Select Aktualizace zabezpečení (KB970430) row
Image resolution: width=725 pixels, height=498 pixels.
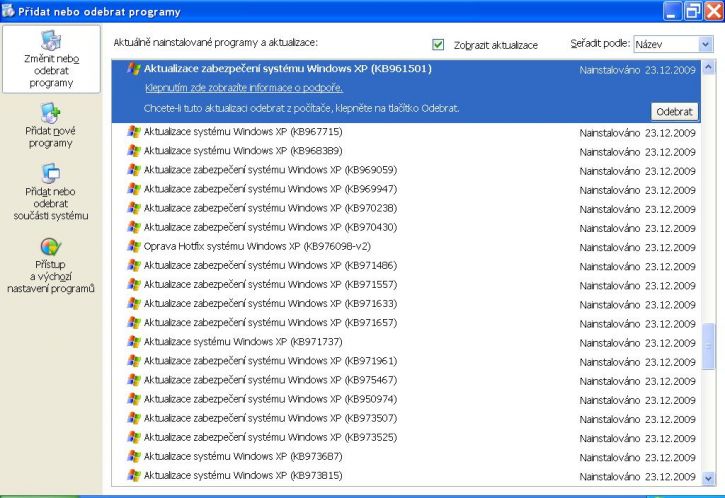pos(406,227)
